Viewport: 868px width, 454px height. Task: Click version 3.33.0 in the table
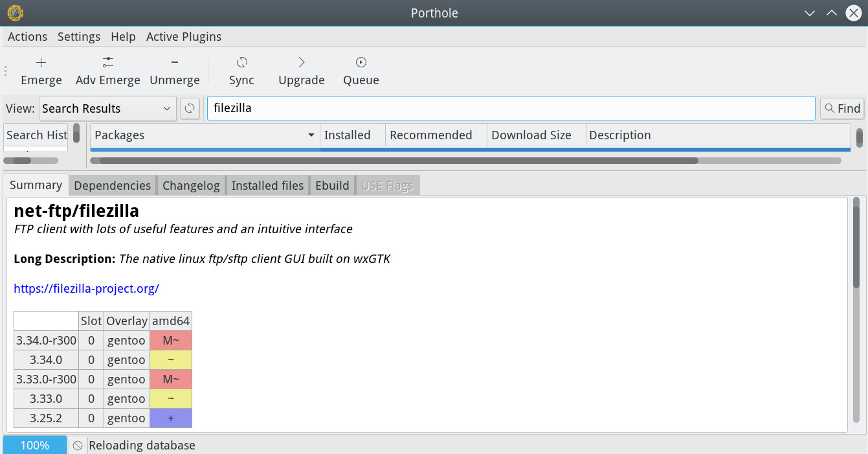pyautogui.click(x=46, y=399)
